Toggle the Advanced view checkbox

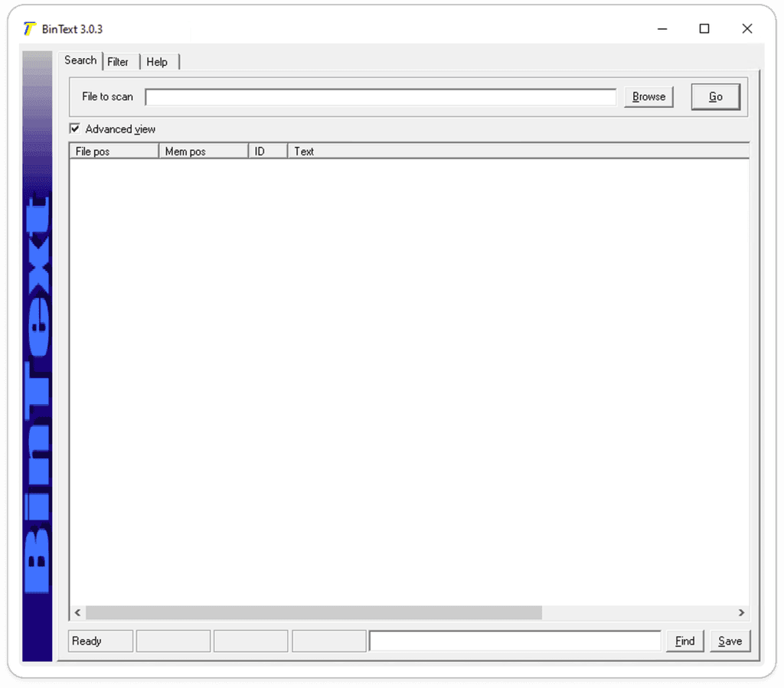74,129
